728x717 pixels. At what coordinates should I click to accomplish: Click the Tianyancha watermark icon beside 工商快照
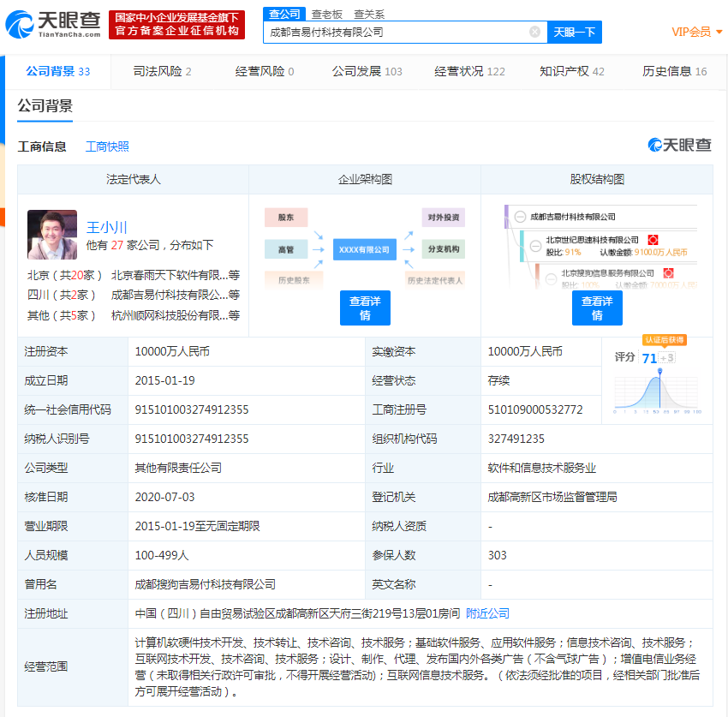point(654,146)
